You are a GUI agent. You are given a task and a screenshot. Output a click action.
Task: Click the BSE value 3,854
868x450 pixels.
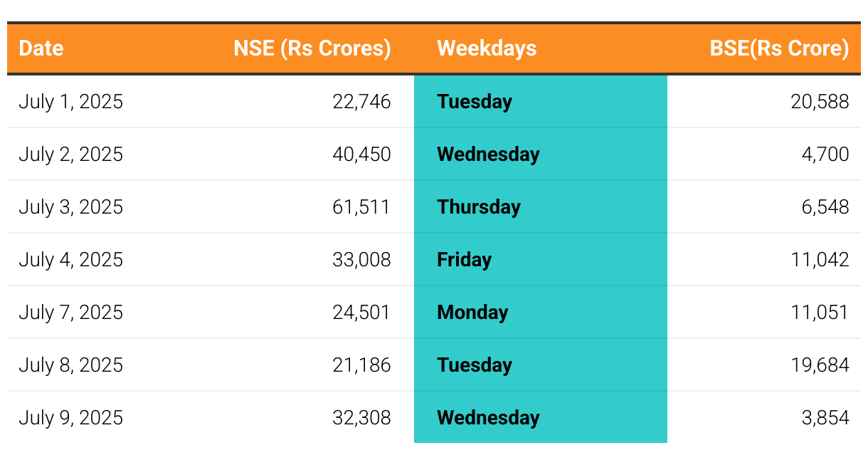click(825, 418)
